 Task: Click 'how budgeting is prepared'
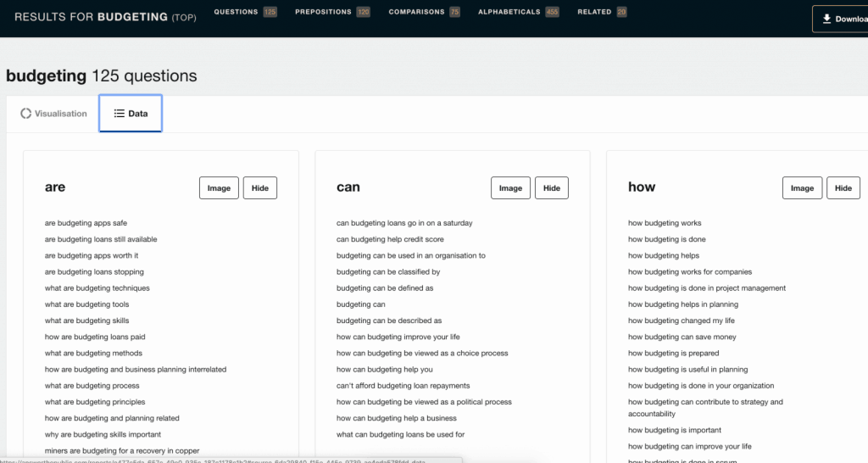tap(673, 353)
